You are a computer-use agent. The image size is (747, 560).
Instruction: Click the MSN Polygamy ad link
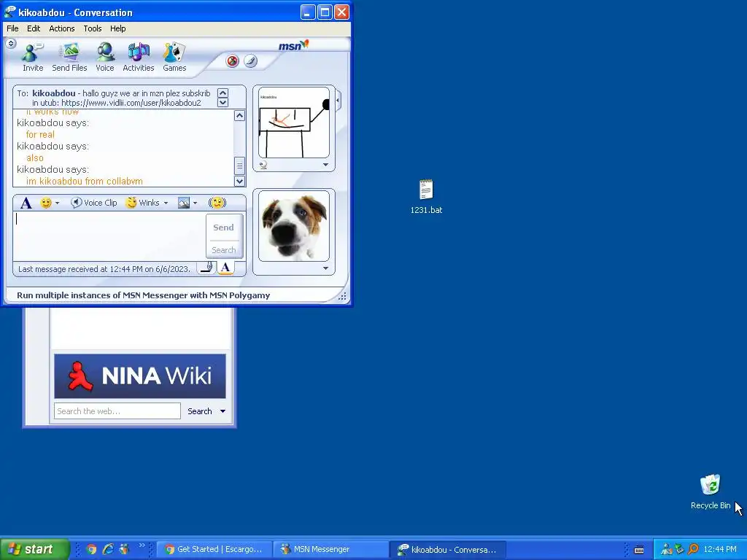(x=144, y=295)
